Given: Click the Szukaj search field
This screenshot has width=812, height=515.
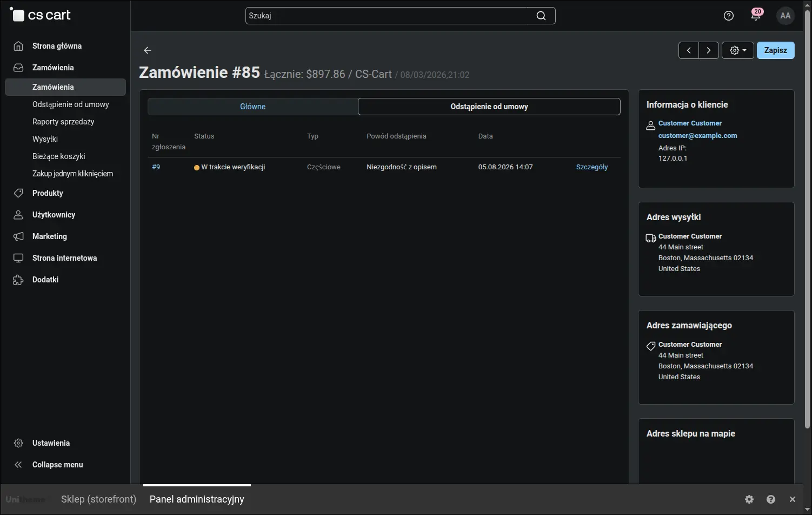Looking at the screenshot, I should click(x=389, y=16).
